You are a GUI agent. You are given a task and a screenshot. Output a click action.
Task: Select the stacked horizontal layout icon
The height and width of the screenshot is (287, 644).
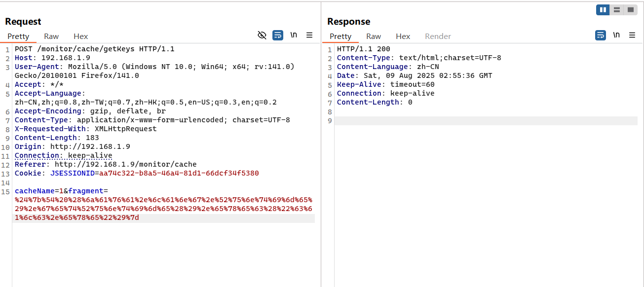[x=617, y=10]
